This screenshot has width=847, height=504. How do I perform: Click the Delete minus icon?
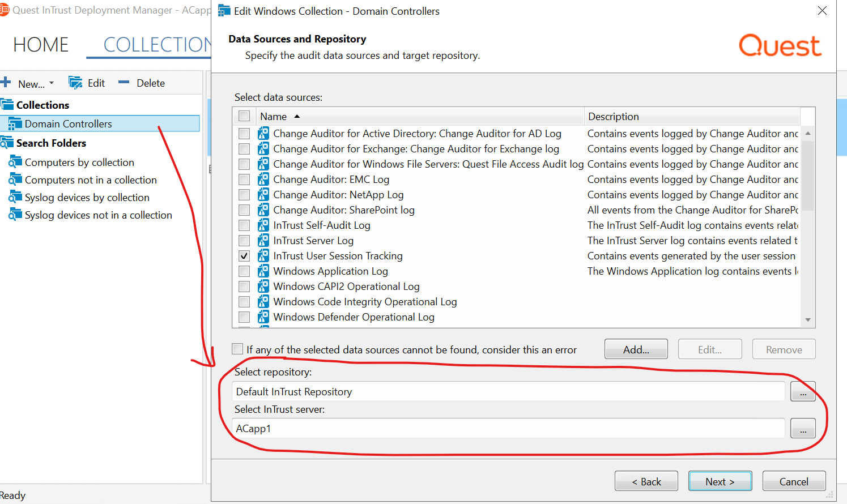pos(124,83)
